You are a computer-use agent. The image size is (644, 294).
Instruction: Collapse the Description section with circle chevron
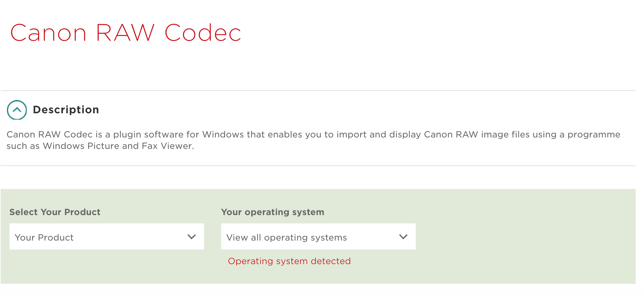17,110
